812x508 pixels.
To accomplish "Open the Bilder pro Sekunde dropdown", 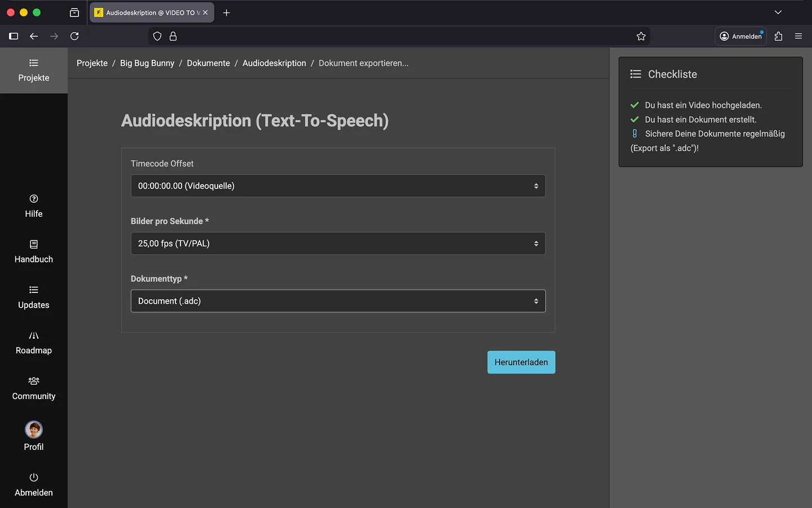I will (x=338, y=243).
